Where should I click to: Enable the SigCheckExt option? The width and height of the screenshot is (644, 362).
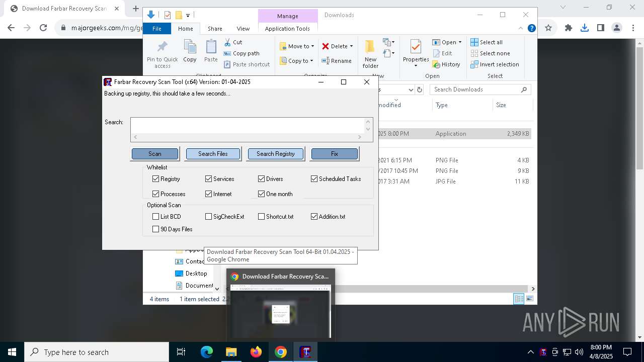point(208,217)
